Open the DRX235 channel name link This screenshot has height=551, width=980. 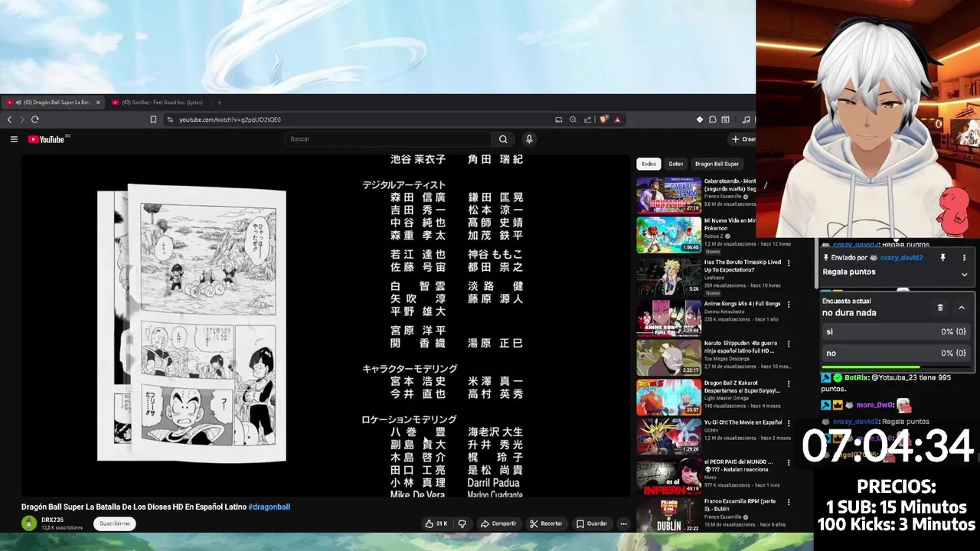tap(52, 520)
